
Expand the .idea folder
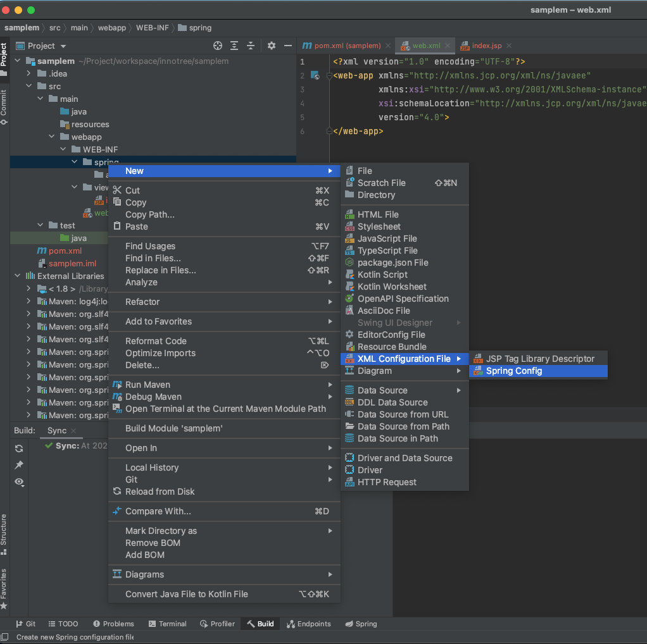(x=28, y=73)
